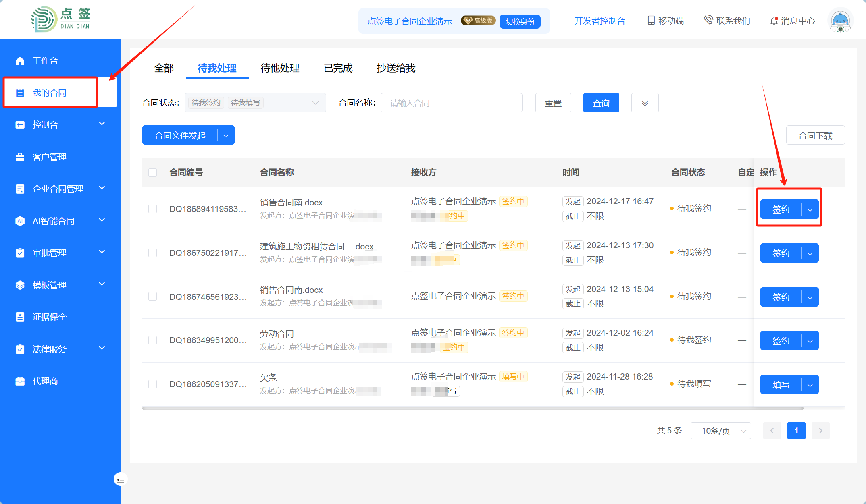Open contract 建筑施工物资租赁合同 .docx
Viewport: 866px width, 504px height.
click(x=316, y=247)
